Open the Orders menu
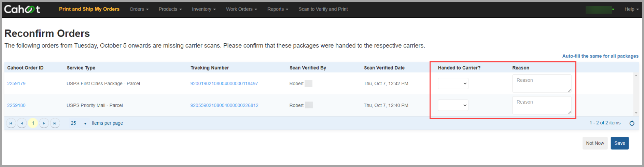 (139, 9)
